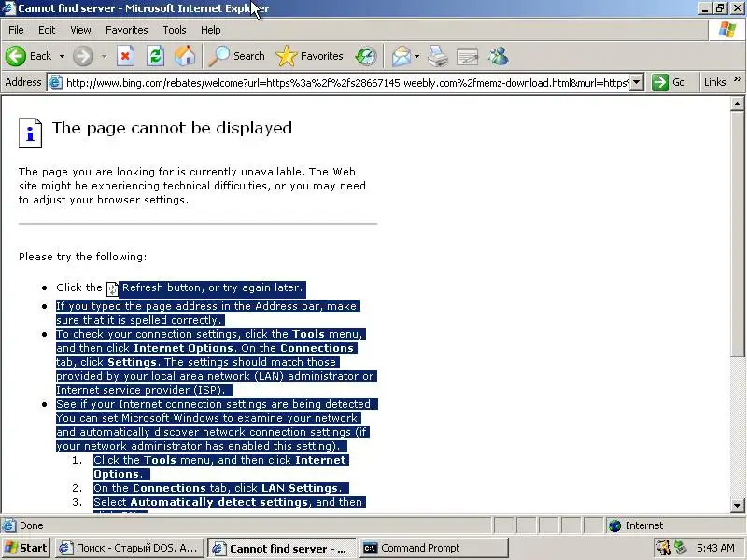This screenshot has height=560, width=747.
Task: Open the History toolbar icon
Action: tap(366, 56)
